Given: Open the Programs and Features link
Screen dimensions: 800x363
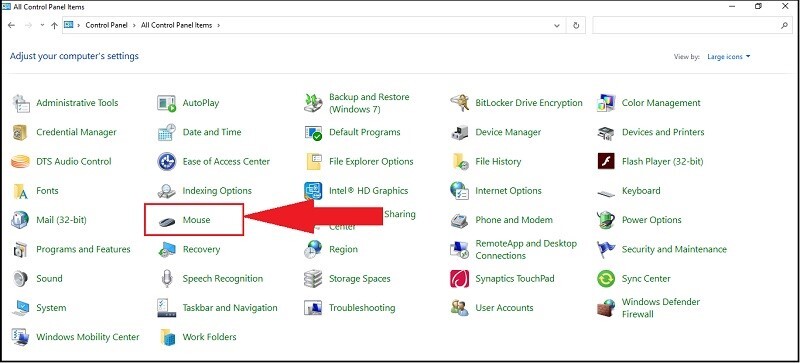Looking at the screenshot, I should 83,249.
